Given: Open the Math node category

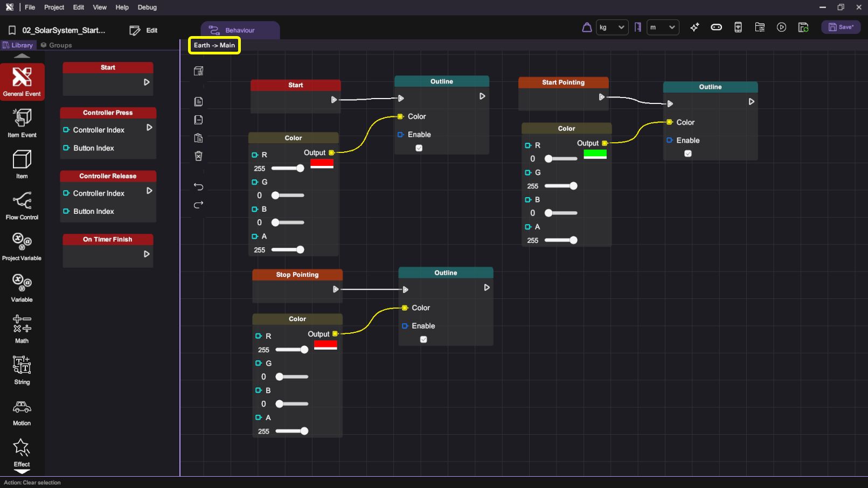Looking at the screenshot, I should 22,329.
